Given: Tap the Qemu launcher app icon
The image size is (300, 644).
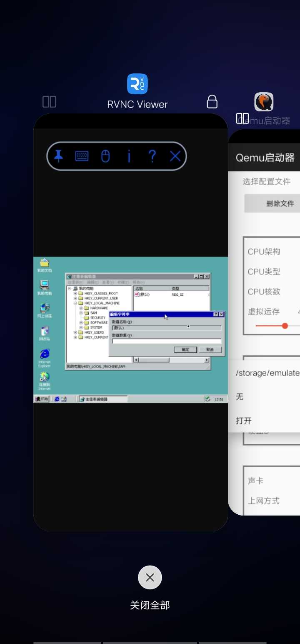Looking at the screenshot, I should coord(264,102).
